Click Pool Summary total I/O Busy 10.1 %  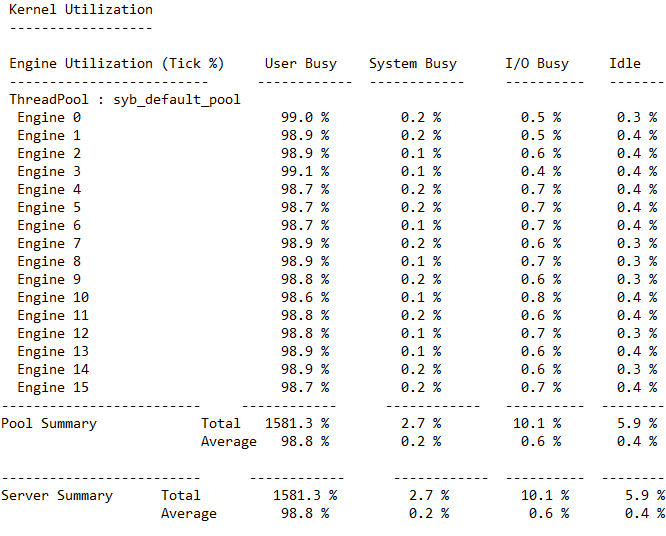[x=537, y=423]
